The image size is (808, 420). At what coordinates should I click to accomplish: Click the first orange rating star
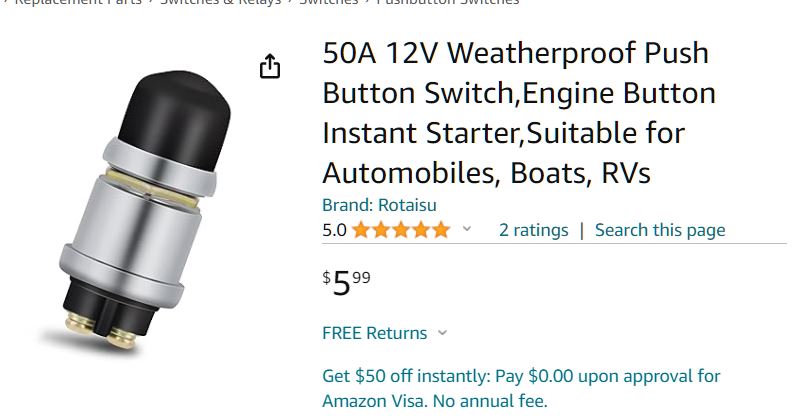pyautogui.click(x=360, y=230)
